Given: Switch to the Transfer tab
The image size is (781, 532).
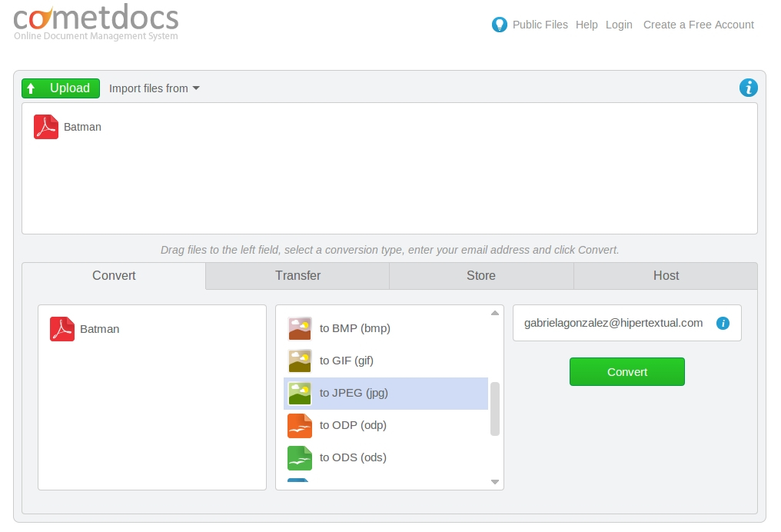Looking at the screenshot, I should click(297, 275).
